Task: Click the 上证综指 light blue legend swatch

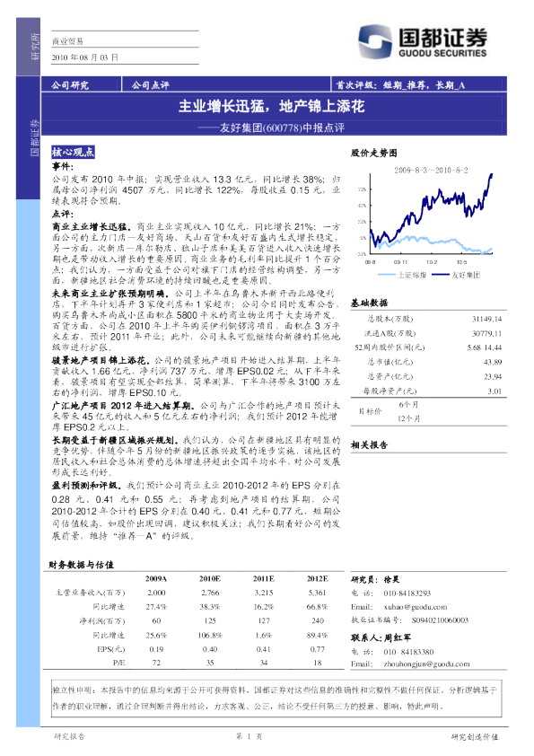Action: 387,275
